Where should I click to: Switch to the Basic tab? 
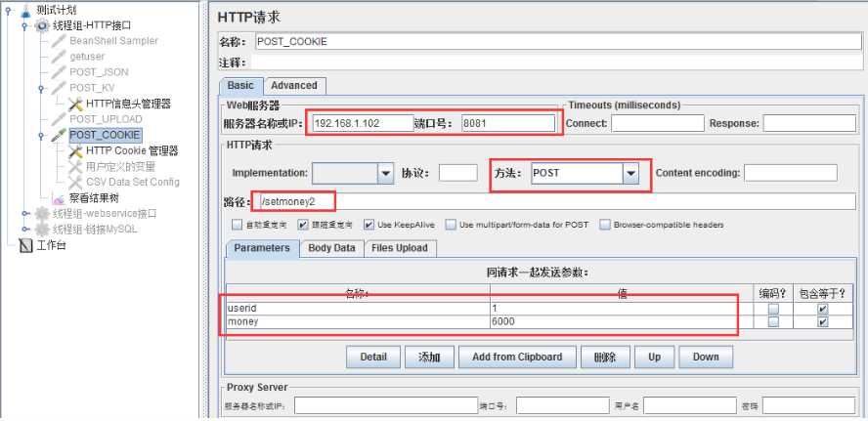241,86
